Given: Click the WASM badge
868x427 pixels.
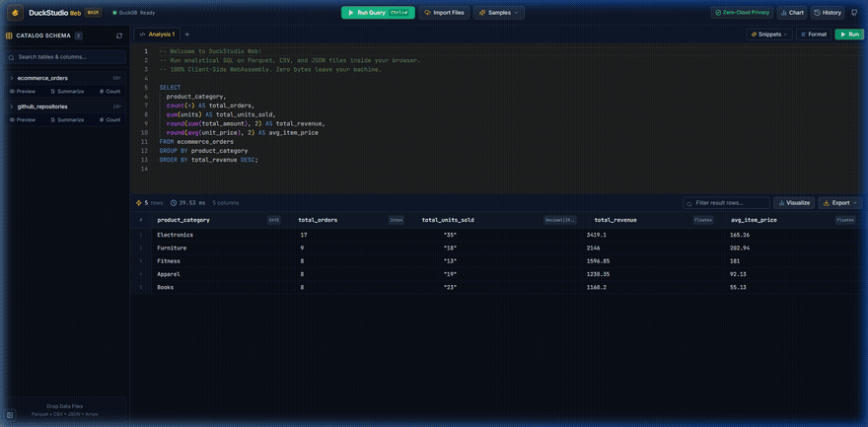Looking at the screenshot, I should (93, 12).
